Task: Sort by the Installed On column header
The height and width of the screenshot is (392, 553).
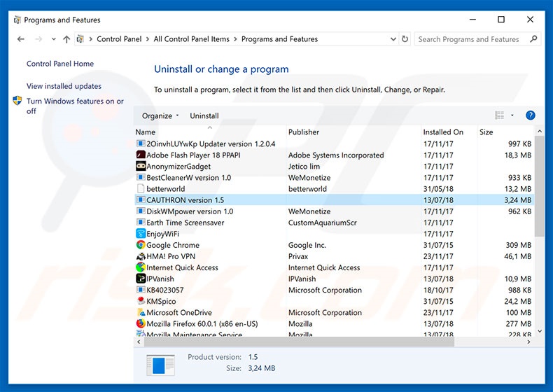Action: 449,132
